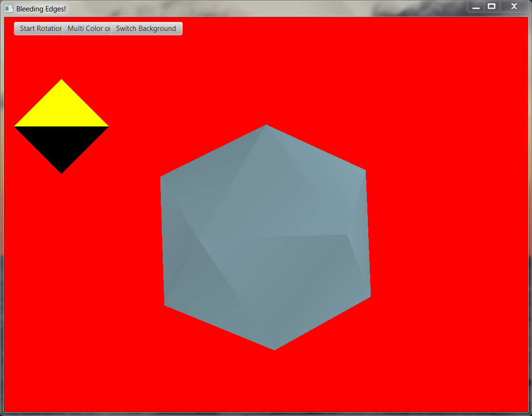The image size is (532, 416).
Task: Click the Bleeding Edges app icon in title bar
Action: 9,9
